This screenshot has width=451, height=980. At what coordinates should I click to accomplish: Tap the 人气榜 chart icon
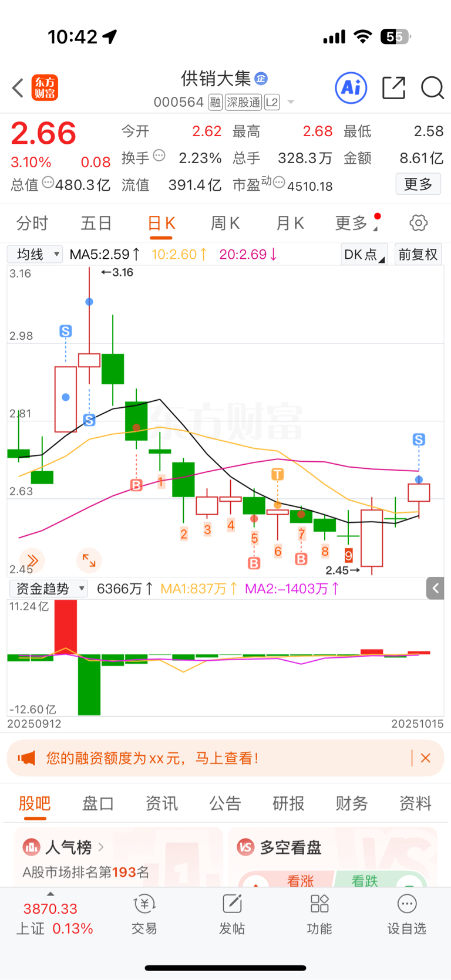[31, 847]
